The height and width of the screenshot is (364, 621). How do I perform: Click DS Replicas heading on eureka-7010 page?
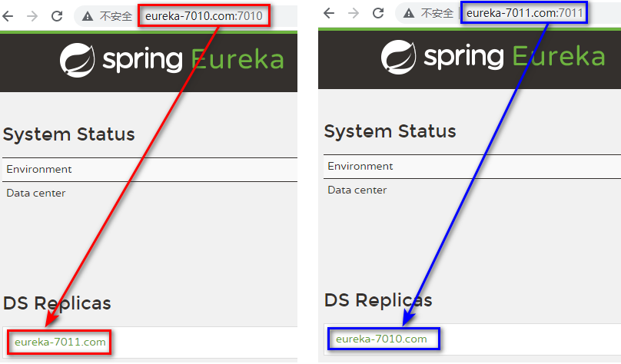(x=57, y=304)
